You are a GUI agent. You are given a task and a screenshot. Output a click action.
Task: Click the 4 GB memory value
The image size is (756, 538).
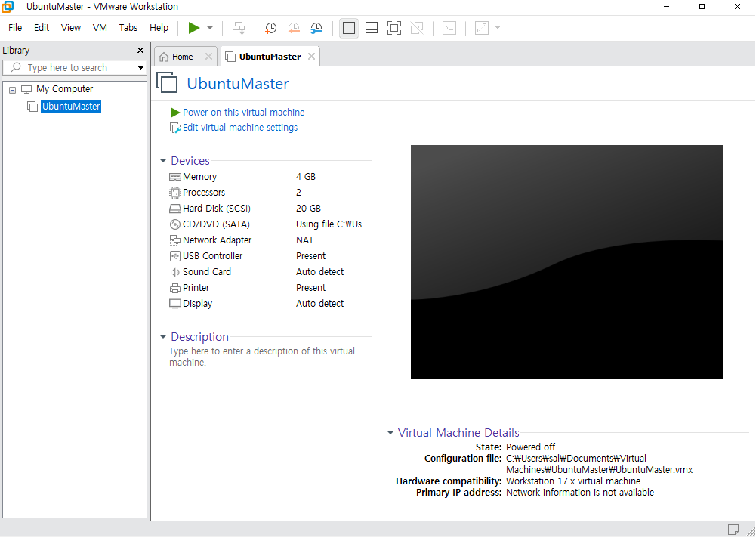pos(306,177)
